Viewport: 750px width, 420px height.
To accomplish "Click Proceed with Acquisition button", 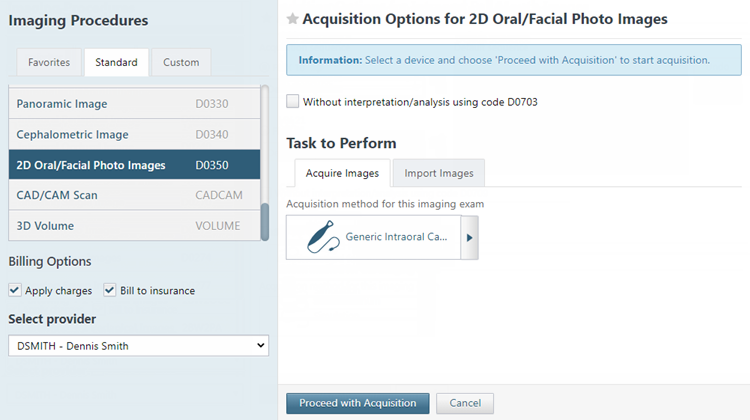I will pos(357,403).
